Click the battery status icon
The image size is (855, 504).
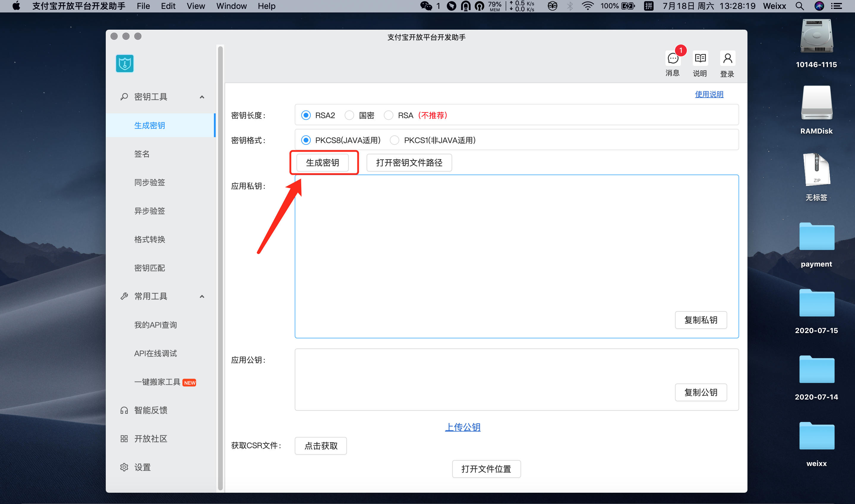pos(628,6)
